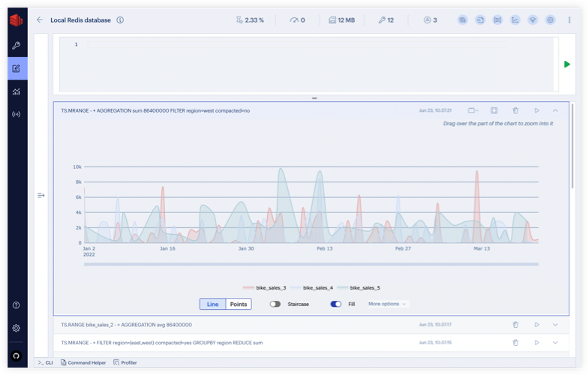
Task: Click the editor resize handle
Action: [314, 98]
